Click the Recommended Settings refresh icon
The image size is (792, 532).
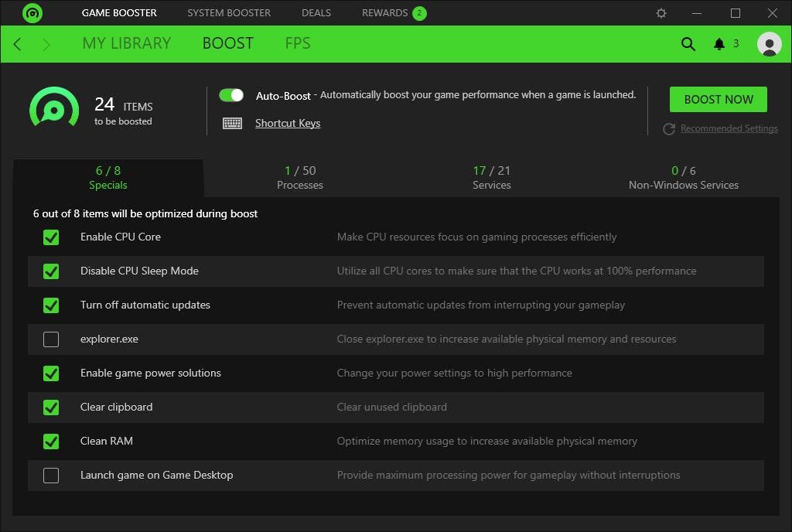(x=669, y=129)
